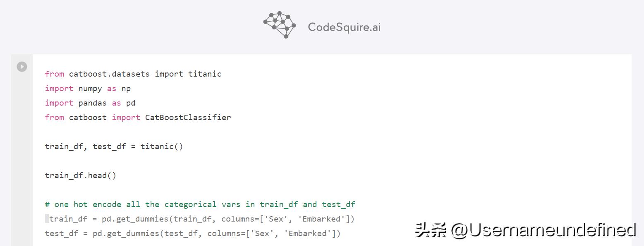The width and height of the screenshot is (644, 246).
Task: Place cursor on the train_df.head() line
Action: (81, 176)
